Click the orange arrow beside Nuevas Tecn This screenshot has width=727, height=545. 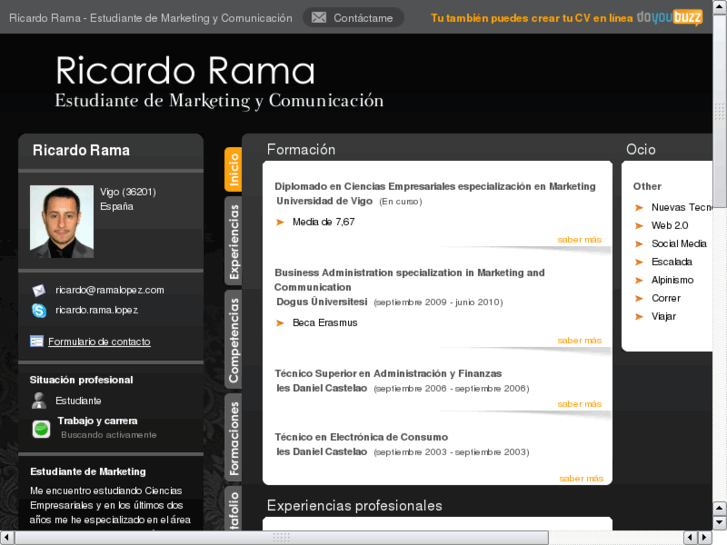click(639, 207)
